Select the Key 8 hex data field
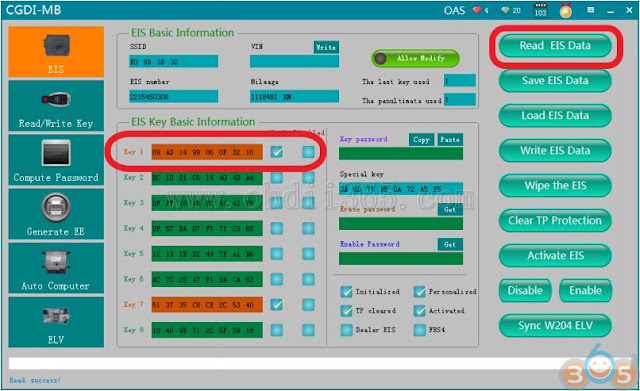This screenshot has width=640, height=391. coord(207,330)
